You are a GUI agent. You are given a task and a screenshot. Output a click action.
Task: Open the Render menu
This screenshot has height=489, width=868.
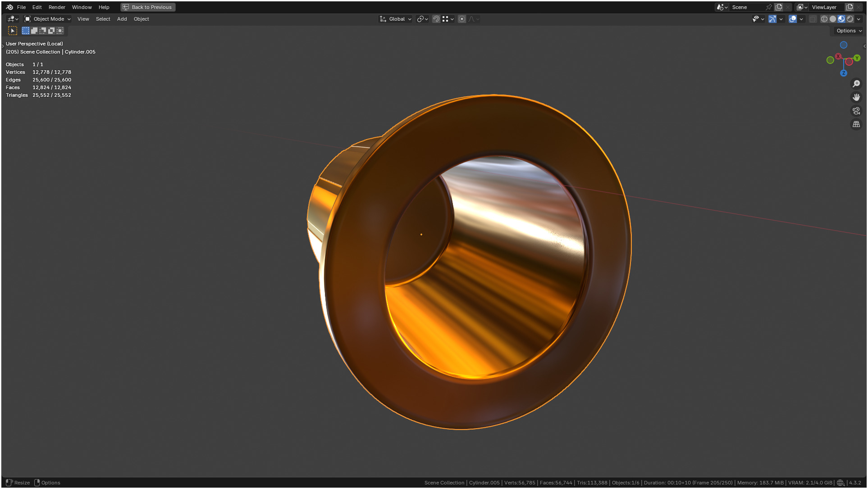[x=57, y=7]
